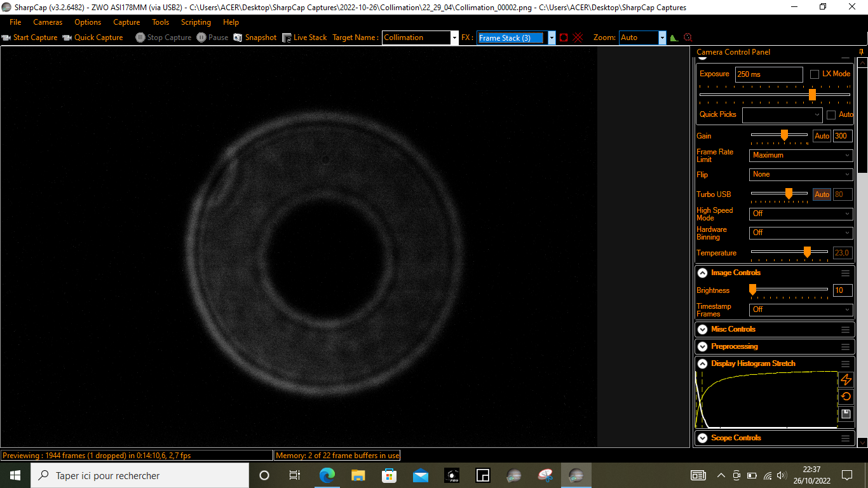
Task: Click the Snapshot button
Action: pos(255,37)
